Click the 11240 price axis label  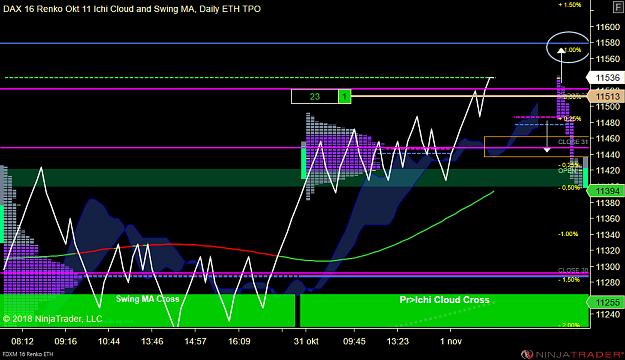point(608,315)
